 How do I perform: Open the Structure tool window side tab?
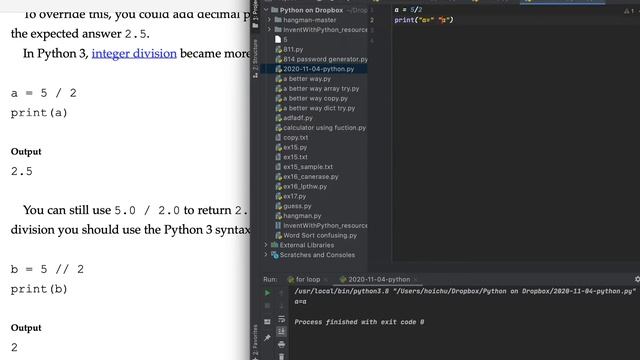(255, 58)
